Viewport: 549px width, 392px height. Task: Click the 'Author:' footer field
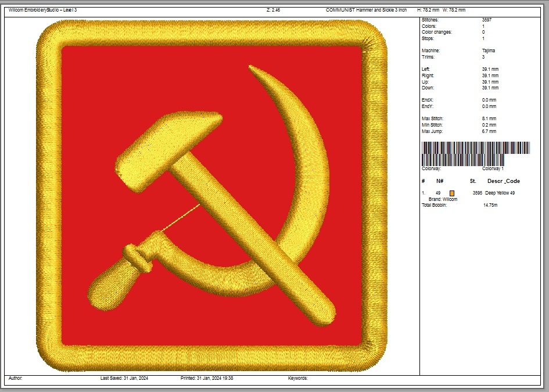pos(16,378)
